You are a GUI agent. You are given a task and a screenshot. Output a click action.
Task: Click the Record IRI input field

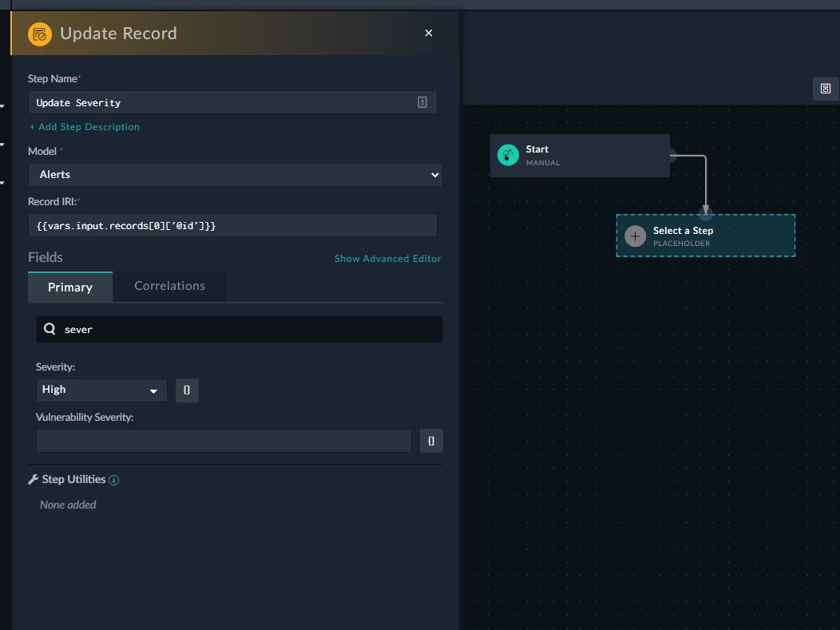coord(232,225)
